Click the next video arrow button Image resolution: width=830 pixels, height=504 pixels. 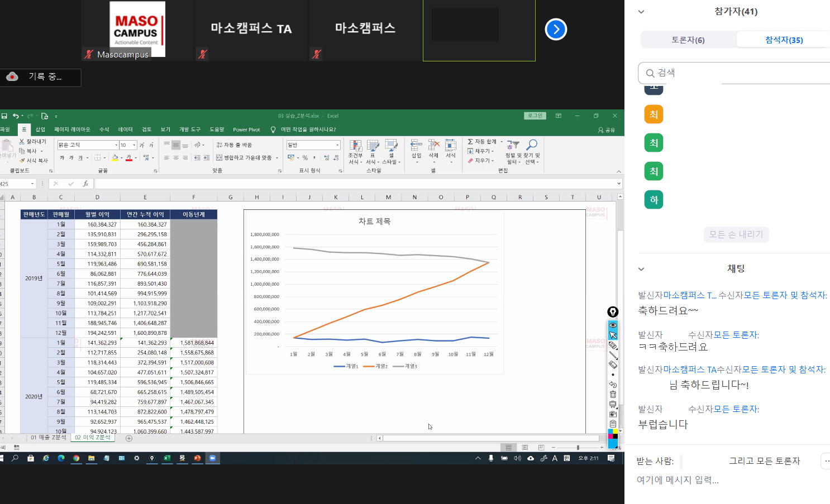pyautogui.click(x=556, y=30)
